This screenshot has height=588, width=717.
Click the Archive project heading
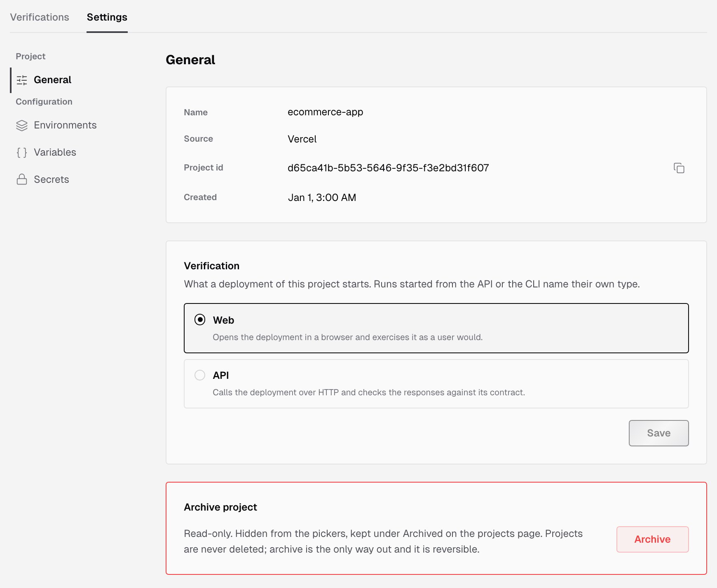220,507
